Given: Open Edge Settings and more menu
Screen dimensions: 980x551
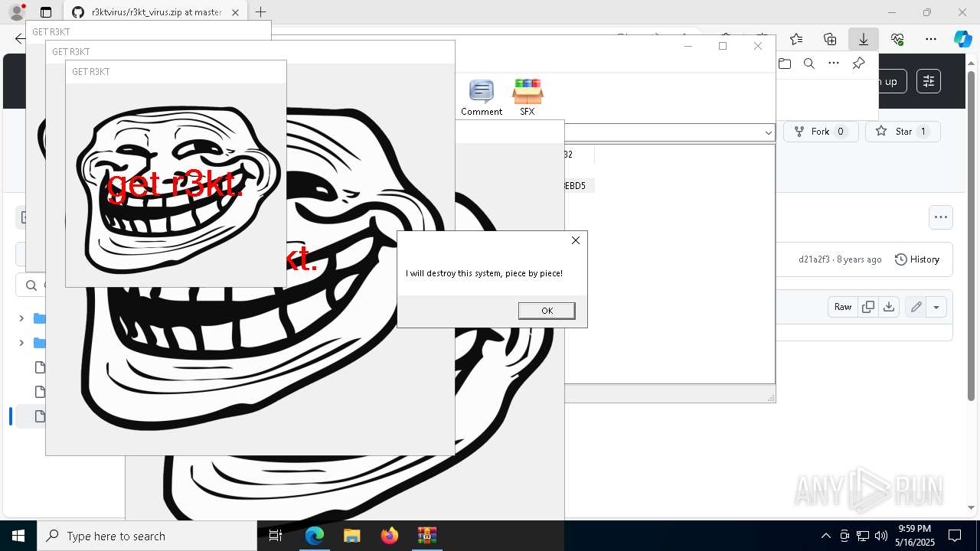Looking at the screenshot, I should [x=931, y=38].
